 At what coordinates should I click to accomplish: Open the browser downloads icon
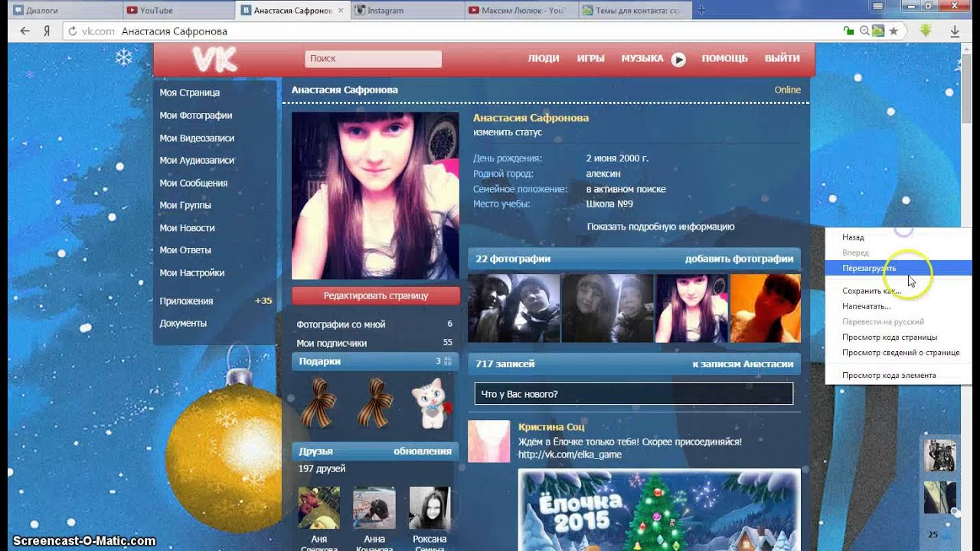click(x=955, y=31)
